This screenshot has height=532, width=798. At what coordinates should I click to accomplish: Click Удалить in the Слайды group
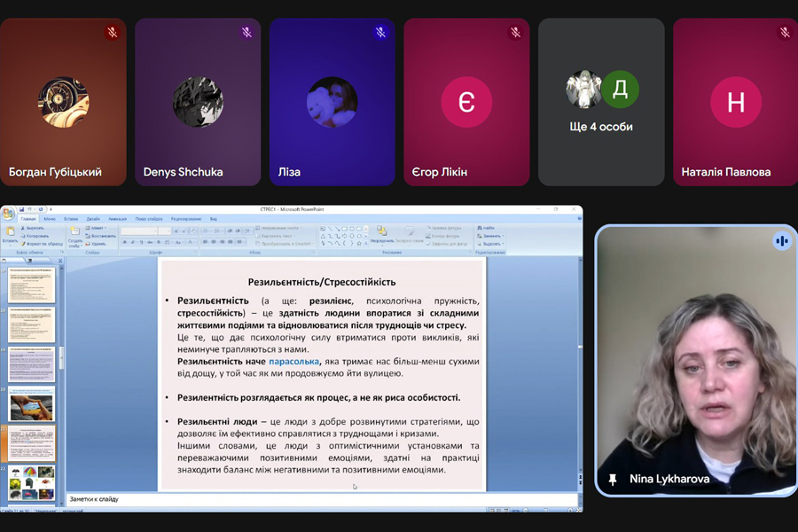[96, 244]
